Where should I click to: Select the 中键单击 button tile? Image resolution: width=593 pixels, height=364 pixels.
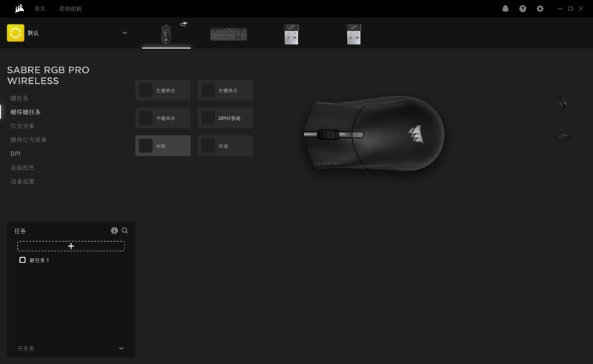pos(163,118)
